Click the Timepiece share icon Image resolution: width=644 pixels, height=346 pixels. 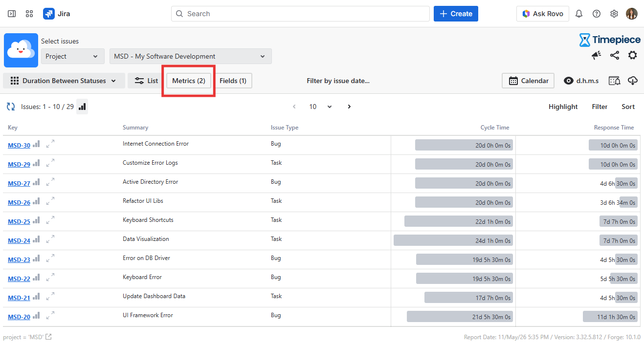[615, 55]
